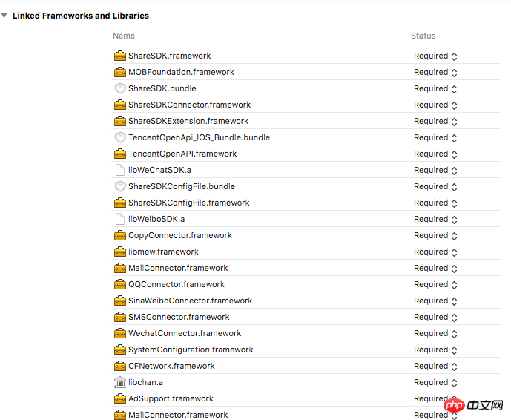Click the ShareSDKExtension.framework toolbox icon
The height and width of the screenshot is (420, 511).
(x=120, y=121)
